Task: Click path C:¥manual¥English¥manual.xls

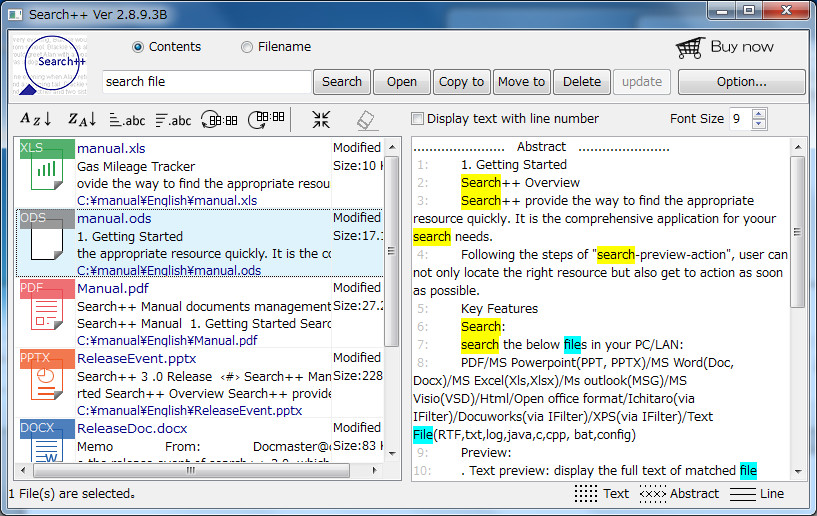Action: [x=167, y=201]
